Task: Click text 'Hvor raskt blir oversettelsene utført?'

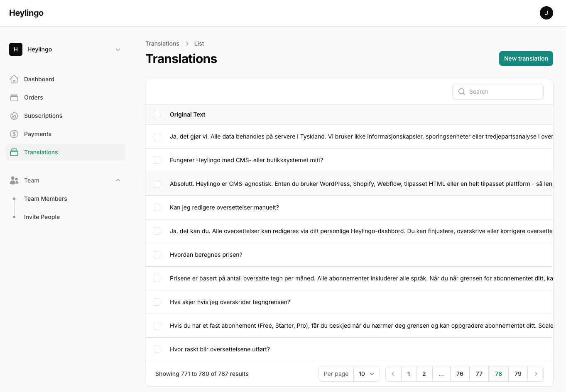Action: tap(220, 349)
